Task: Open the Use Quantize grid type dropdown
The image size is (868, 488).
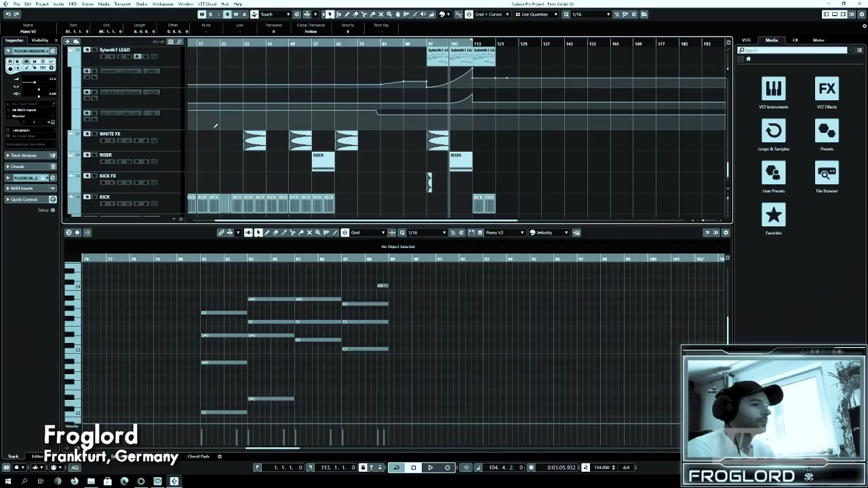Action: click(537, 14)
